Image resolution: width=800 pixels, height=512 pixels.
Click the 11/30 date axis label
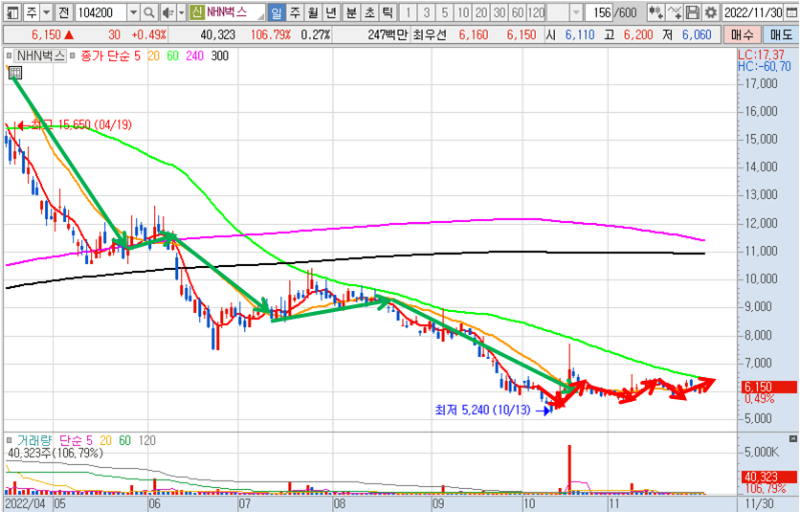[x=759, y=504]
